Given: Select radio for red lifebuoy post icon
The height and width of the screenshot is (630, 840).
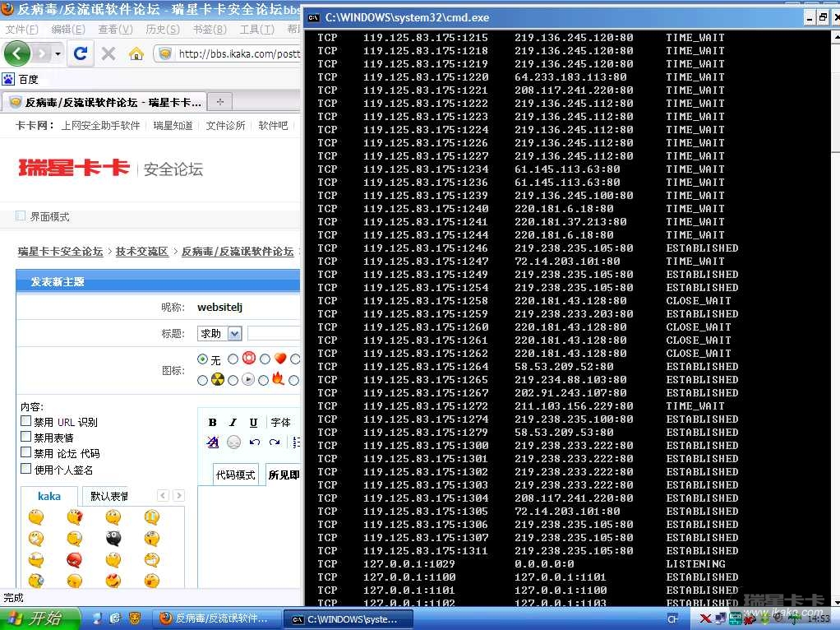Looking at the screenshot, I should pos(233,359).
